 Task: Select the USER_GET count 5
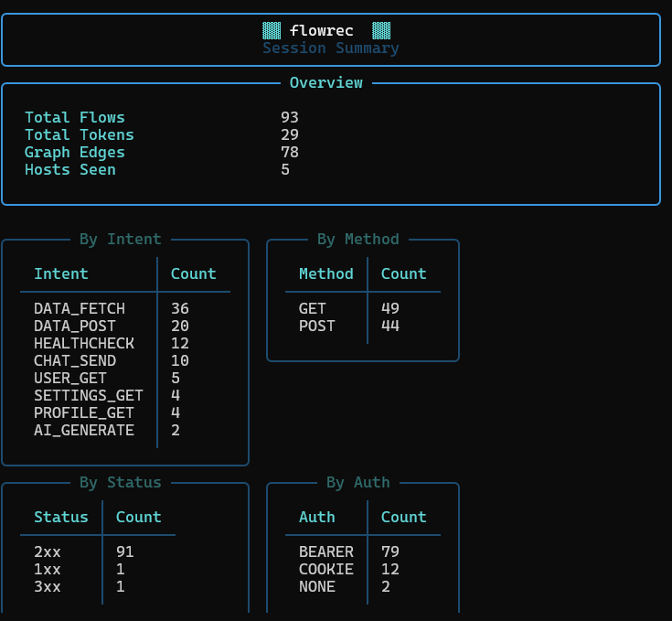[x=176, y=378]
